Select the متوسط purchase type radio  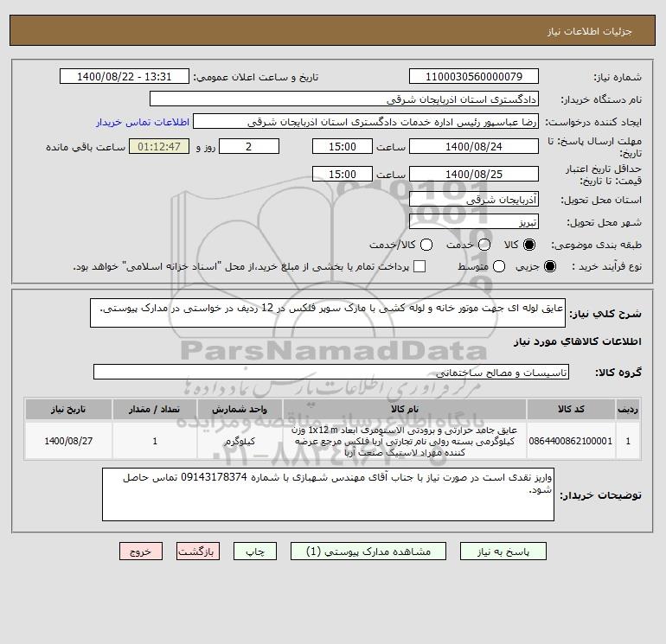[x=499, y=266]
